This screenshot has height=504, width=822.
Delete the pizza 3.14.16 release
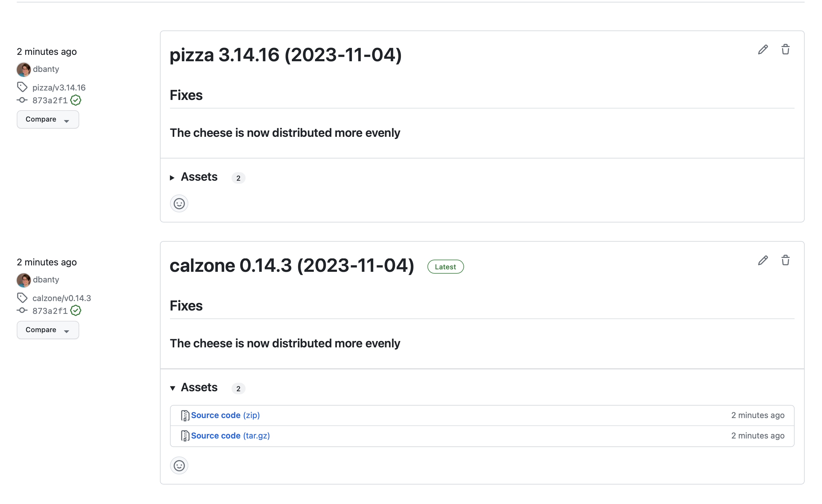pyautogui.click(x=785, y=49)
